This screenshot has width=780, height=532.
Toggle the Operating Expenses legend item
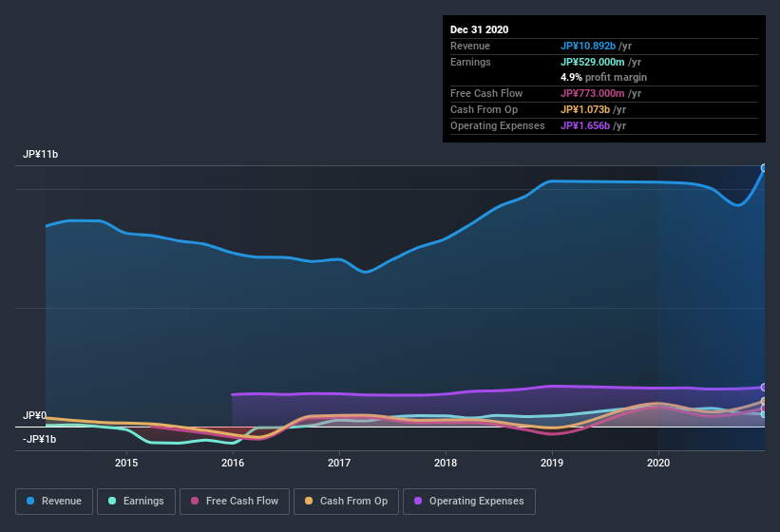pos(468,501)
